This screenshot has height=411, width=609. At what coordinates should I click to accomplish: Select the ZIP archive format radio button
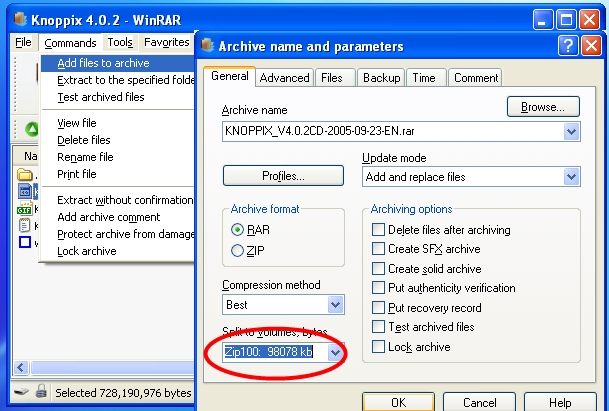click(x=237, y=251)
